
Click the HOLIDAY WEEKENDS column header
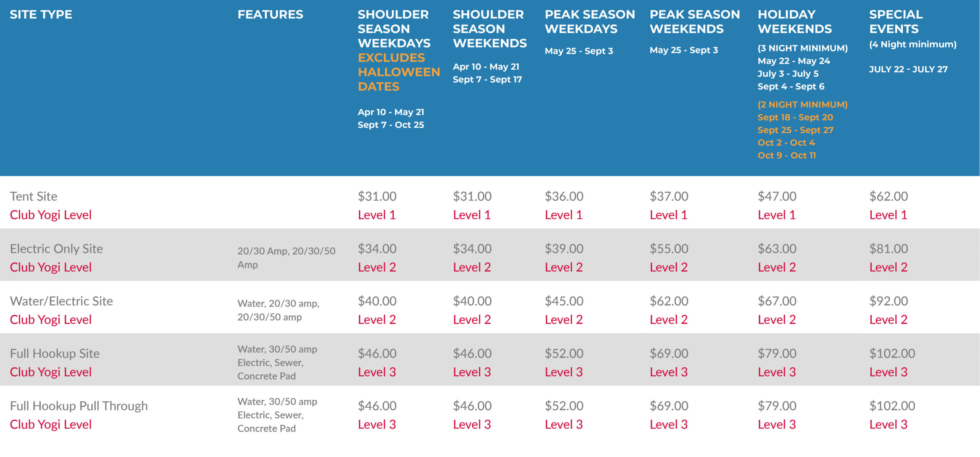795,21
